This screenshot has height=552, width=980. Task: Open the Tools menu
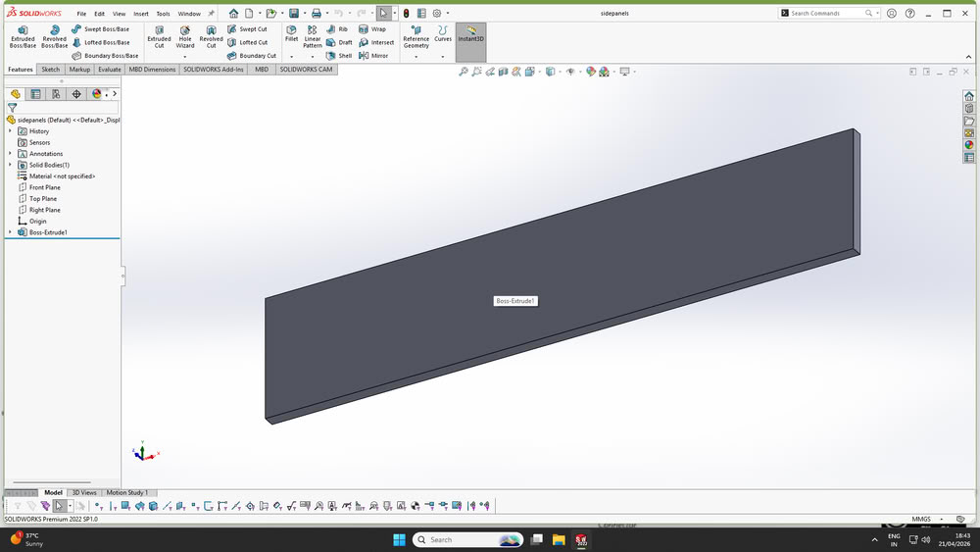pyautogui.click(x=163, y=13)
